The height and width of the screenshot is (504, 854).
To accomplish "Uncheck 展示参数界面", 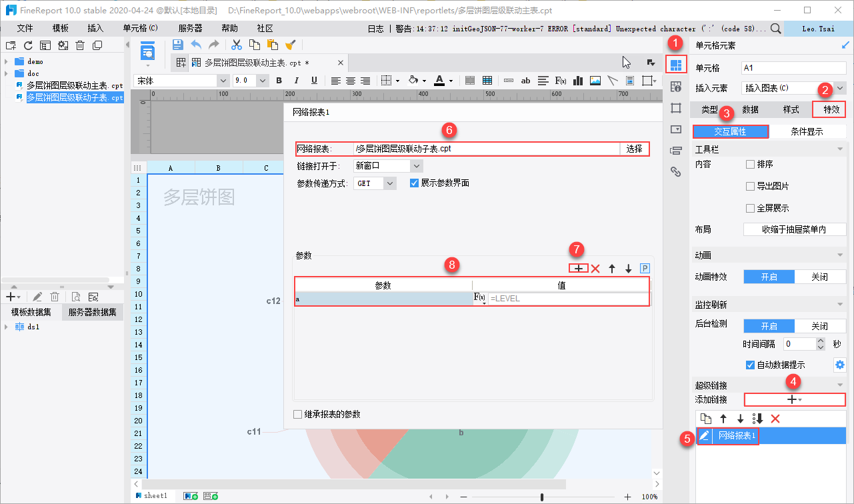I will point(414,183).
